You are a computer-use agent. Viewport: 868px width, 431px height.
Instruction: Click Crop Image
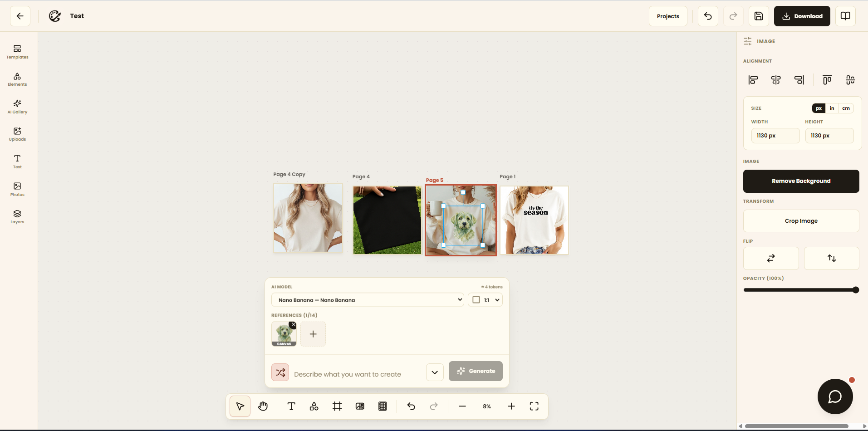801,221
